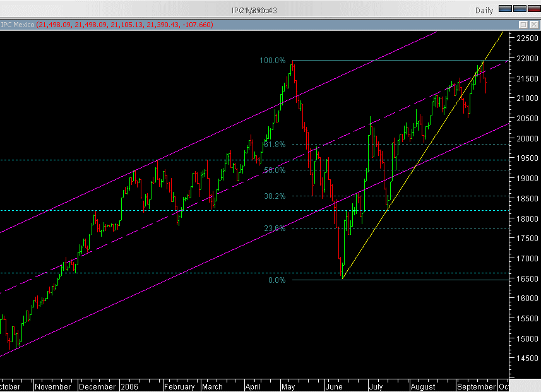
Task: Click the red price values in panel header
Action: point(124,25)
